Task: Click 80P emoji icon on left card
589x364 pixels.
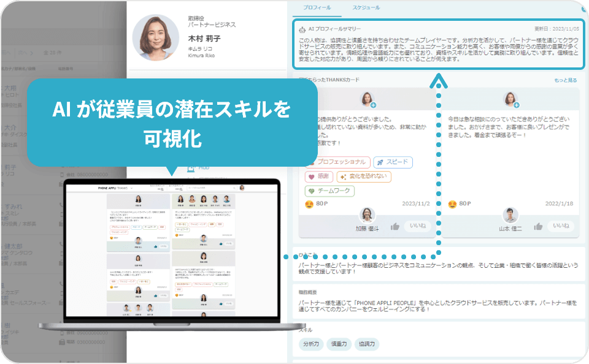Action: coord(309,204)
